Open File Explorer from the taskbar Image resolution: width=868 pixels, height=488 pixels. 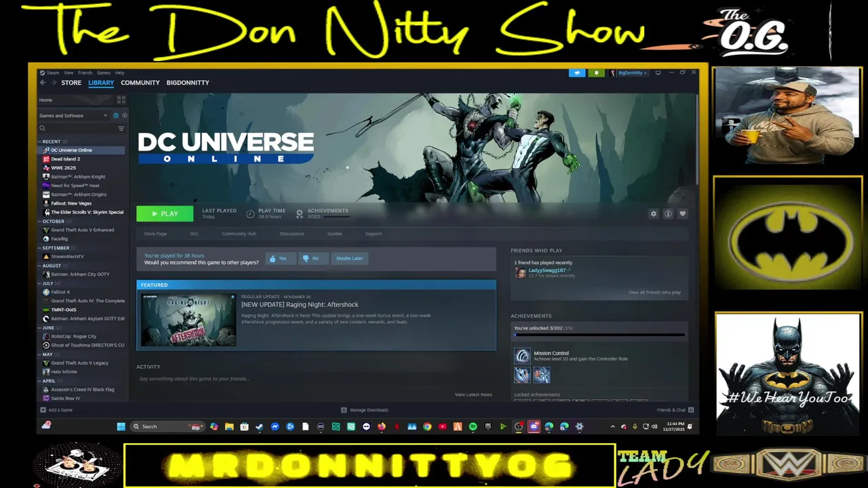point(229,426)
